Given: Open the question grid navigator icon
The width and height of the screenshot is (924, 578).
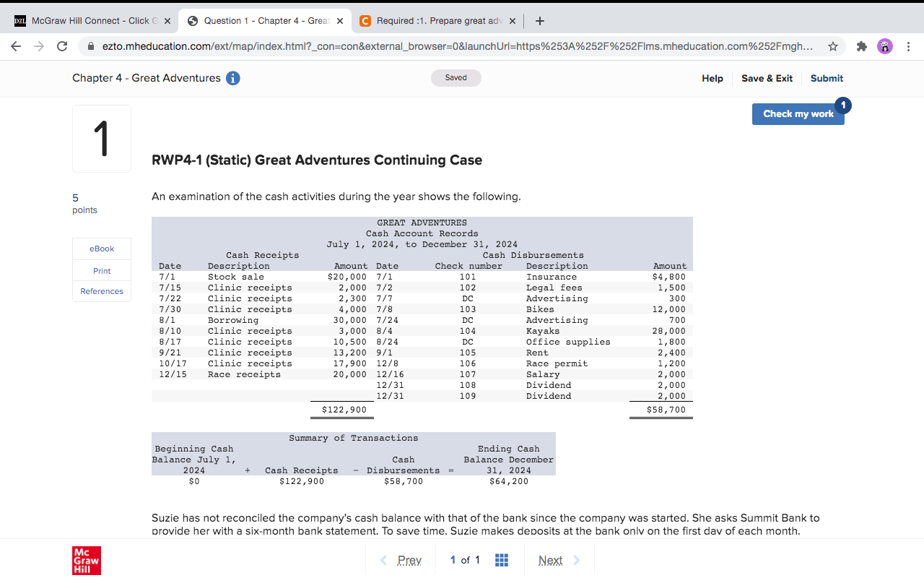Looking at the screenshot, I should [x=502, y=560].
